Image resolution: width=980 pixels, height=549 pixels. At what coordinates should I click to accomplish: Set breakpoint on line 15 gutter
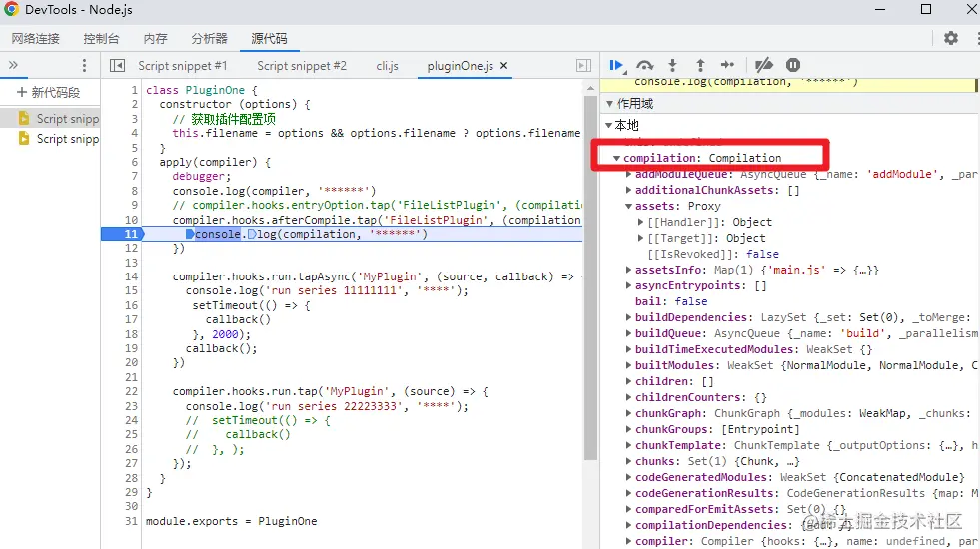point(131,291)
